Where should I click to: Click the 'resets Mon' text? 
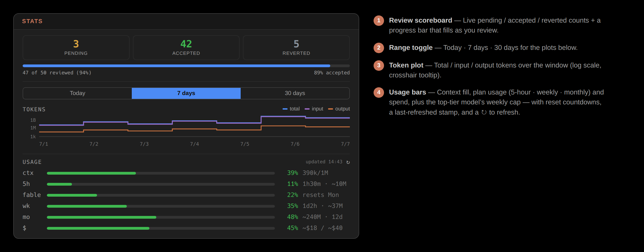click(321, 195)
